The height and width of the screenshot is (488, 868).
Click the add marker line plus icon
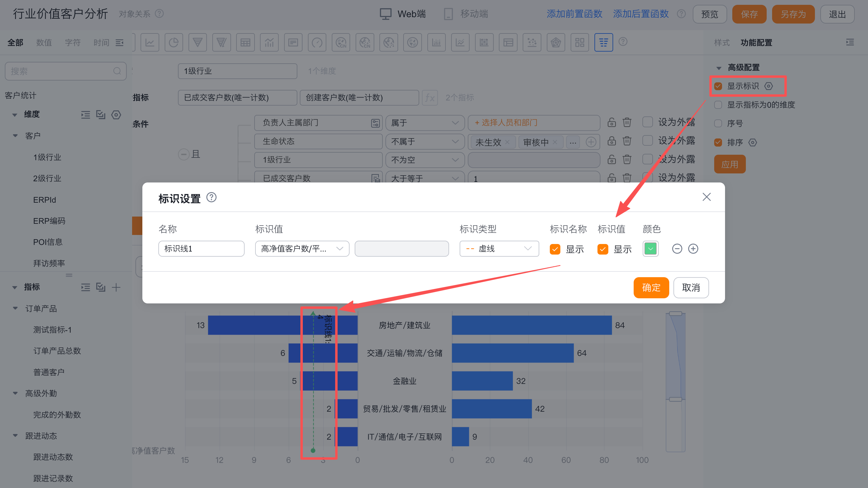pos(693,249)
